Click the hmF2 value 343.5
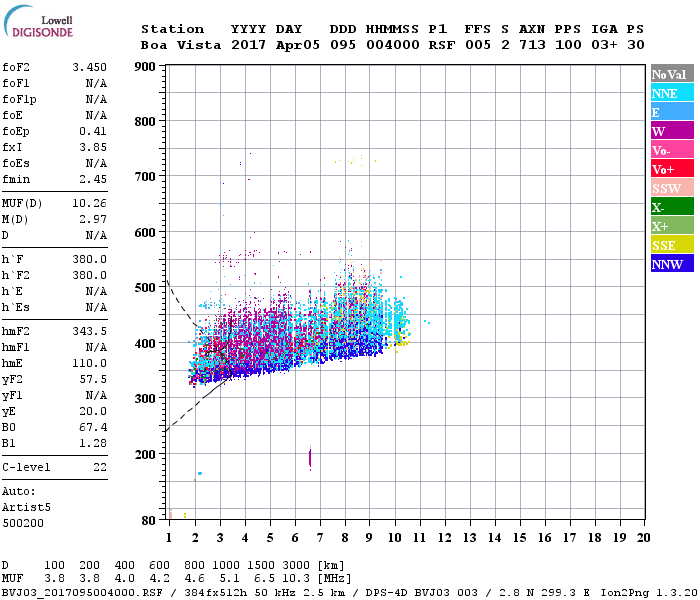The height and width of the screenshot is (600, 700). (x=89, y=331)
